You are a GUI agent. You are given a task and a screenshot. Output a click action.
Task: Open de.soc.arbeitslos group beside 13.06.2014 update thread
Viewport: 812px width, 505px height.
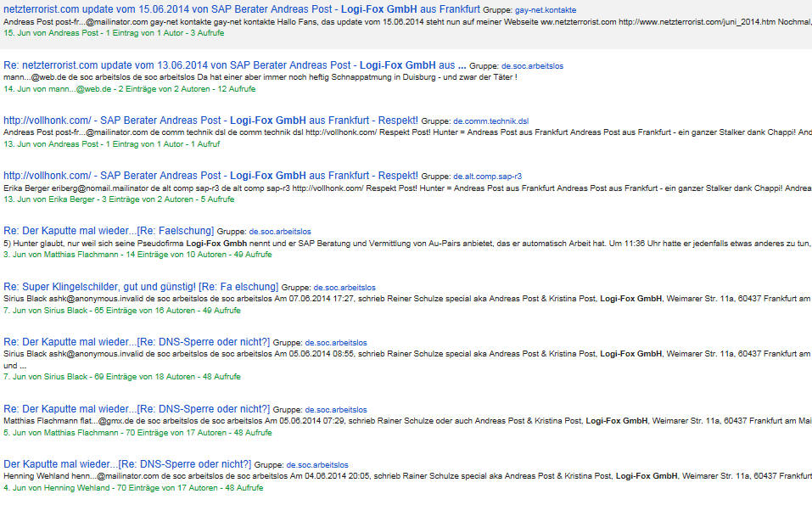(x=532, y=66)
